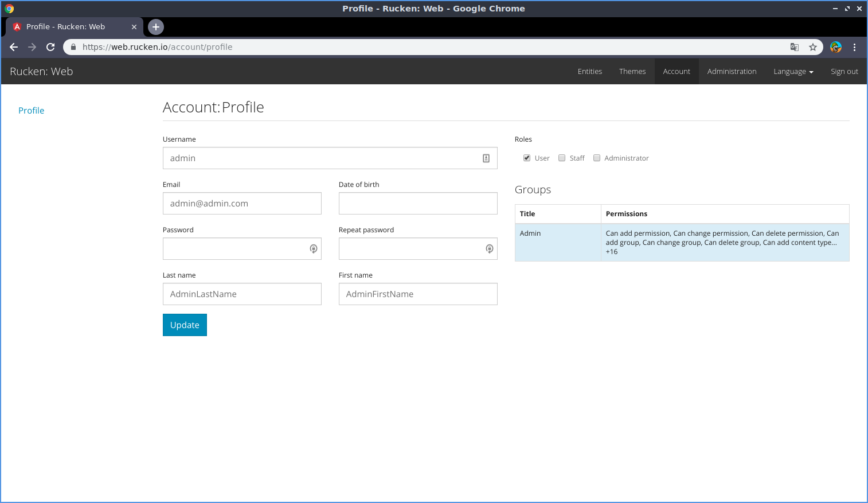The width and height of the screenshot is (868, 503).
Task: Bookmark this page with the star icon
Action: coord(813,47)
